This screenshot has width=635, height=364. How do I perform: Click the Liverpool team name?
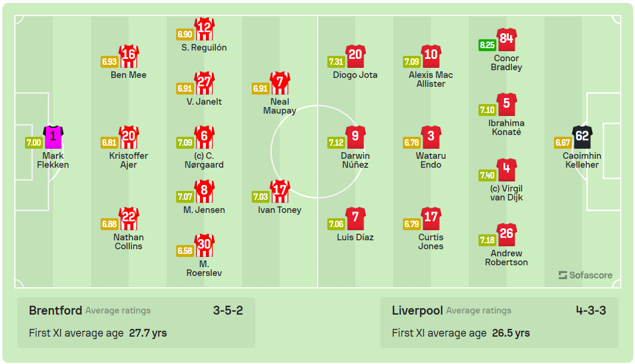click(417, 310)
